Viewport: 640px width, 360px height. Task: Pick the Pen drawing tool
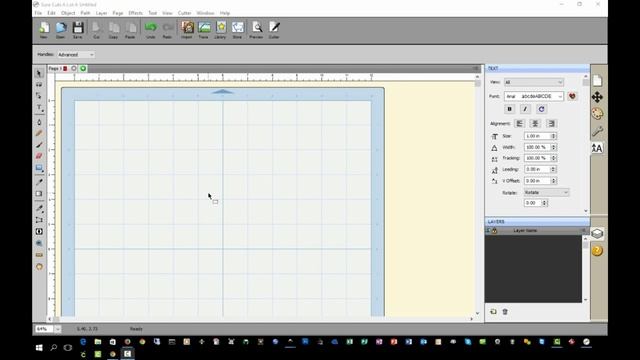click(x=39, y=122)
